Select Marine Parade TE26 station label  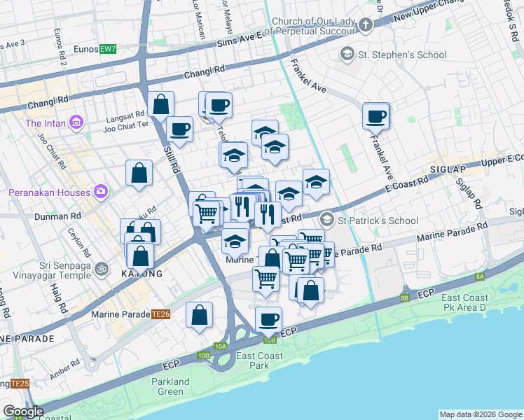click(131, 314)
